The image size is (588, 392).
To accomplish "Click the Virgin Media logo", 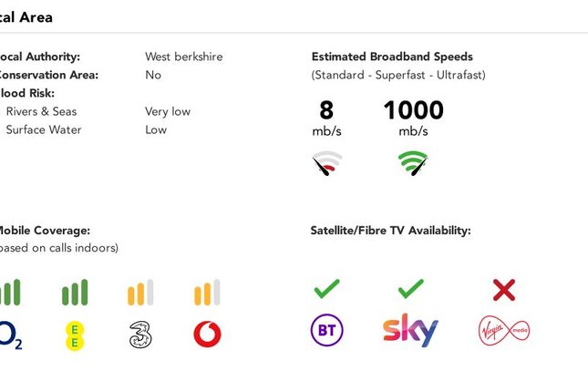I will pyautogui.click(x=504, y=331).
